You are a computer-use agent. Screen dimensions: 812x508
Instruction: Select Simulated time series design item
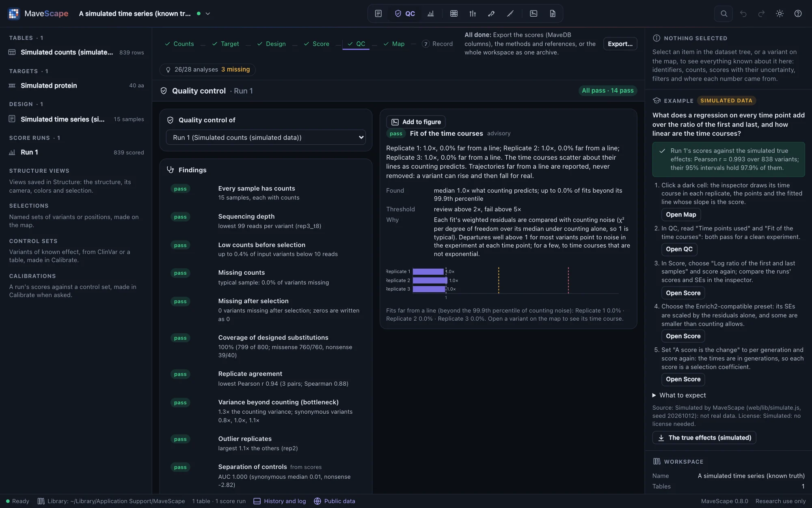tap(76, 119)
